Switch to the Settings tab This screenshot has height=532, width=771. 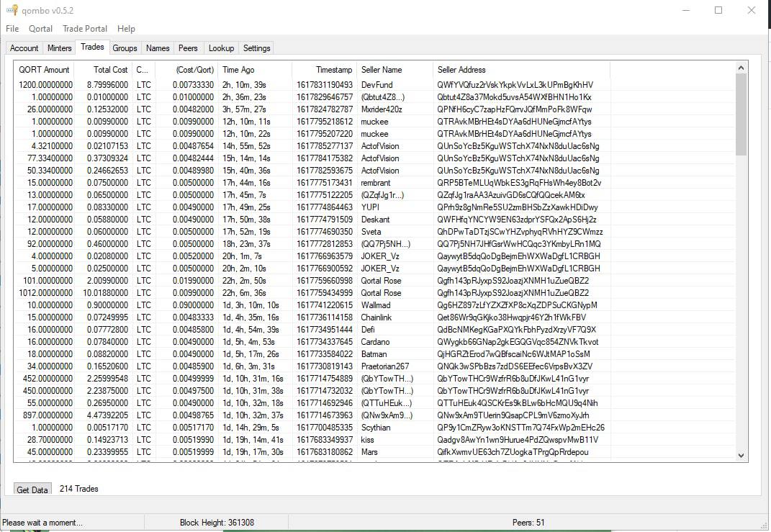pyautogui.click(x=256, y=48)
